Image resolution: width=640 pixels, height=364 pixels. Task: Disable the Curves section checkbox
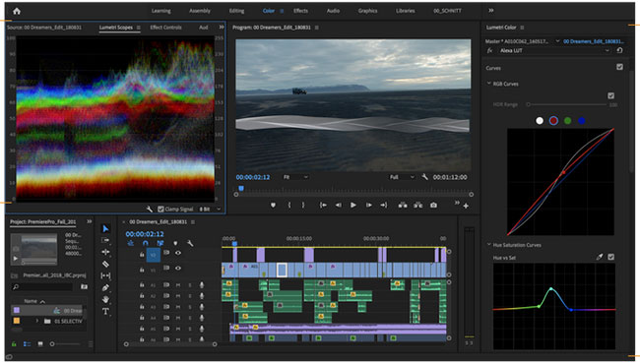(x=619, y=67)
